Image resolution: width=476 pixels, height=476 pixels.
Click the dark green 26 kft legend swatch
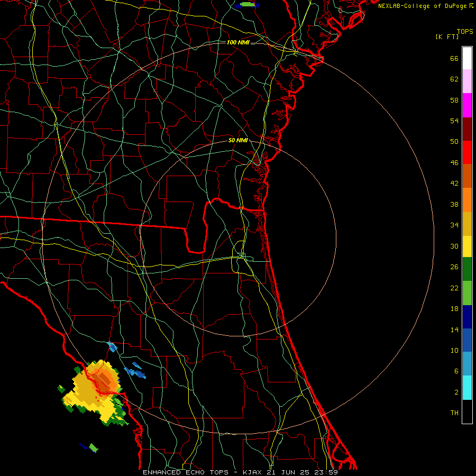467,269
